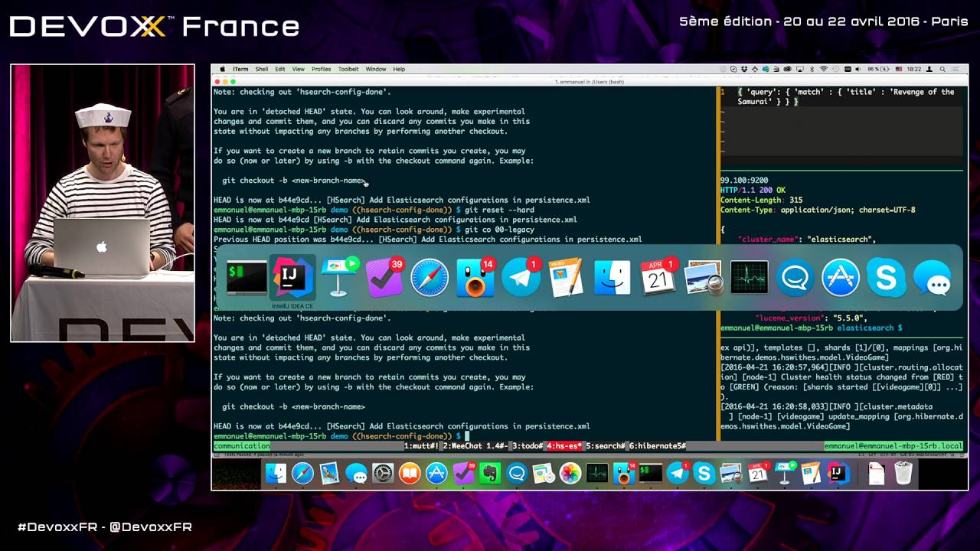Switch to IntelliJ IDEA CE in the app switcher
The width and height of the screenshot is (980, 551).
pos(292,278)
